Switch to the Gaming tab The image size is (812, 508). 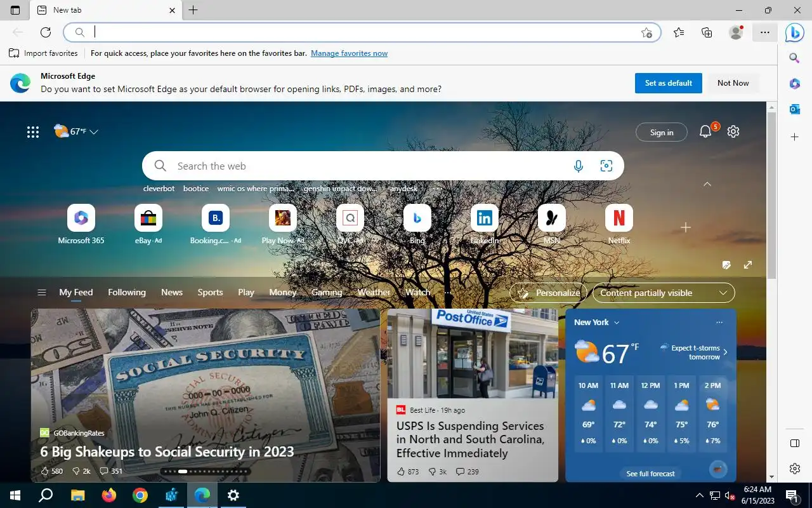point(327,292)
